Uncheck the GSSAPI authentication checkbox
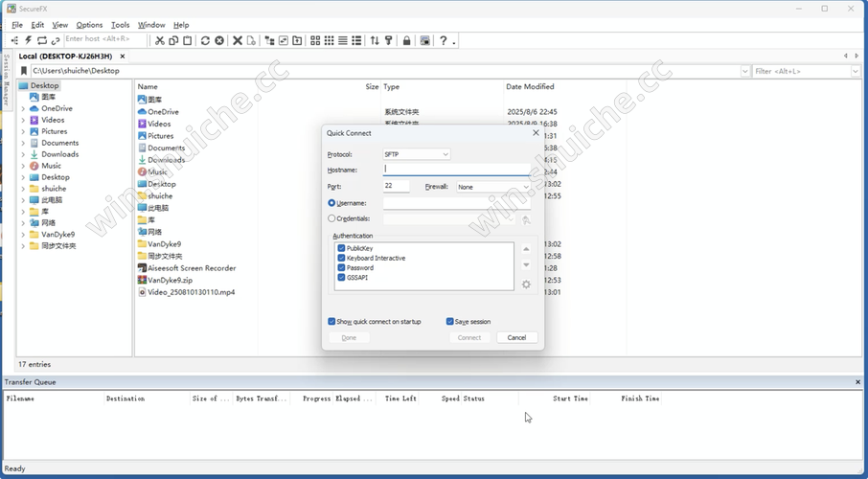The height and width of the screenshot is (479, 868). (342, 278)
